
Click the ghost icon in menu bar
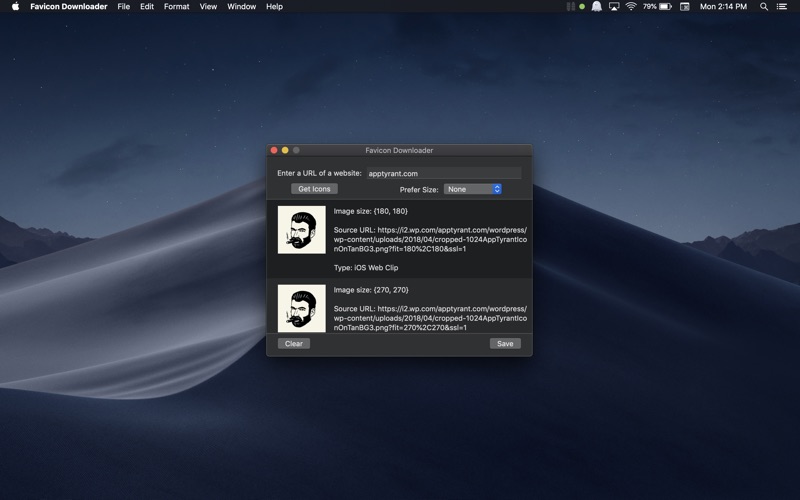click(596, 7)
